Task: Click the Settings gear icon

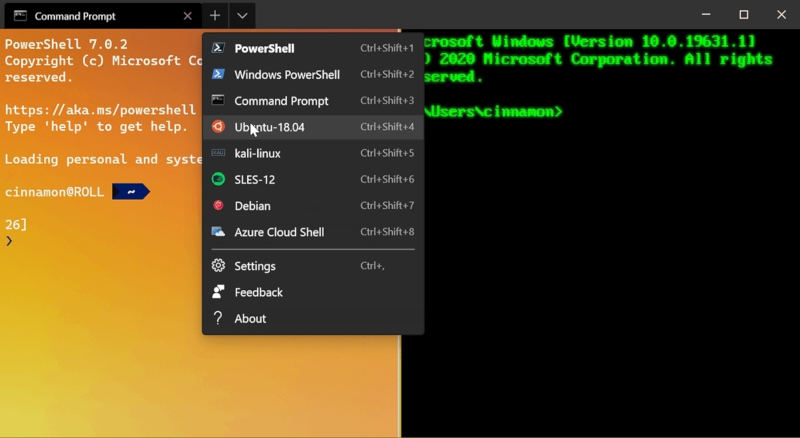Action: (218, 265)
